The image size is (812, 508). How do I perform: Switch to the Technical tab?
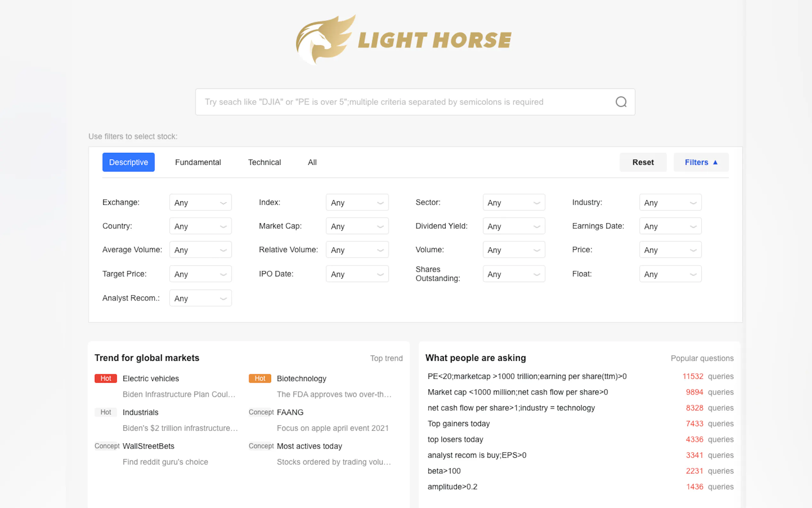tap(264, 162)
